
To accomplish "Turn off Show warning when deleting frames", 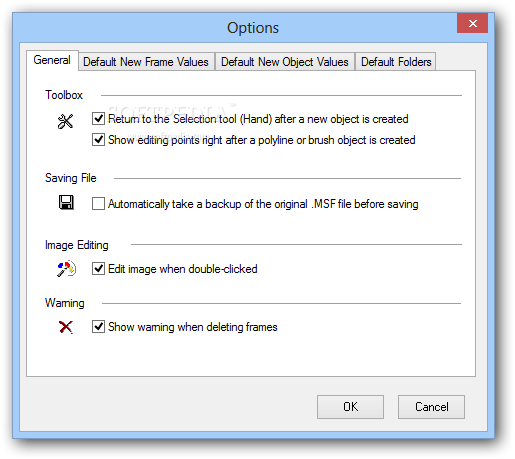I will (x=98, y=327).
